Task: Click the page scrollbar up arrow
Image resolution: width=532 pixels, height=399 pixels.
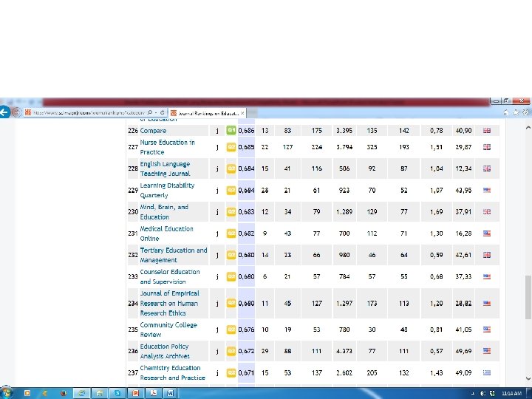Action: 528,128
